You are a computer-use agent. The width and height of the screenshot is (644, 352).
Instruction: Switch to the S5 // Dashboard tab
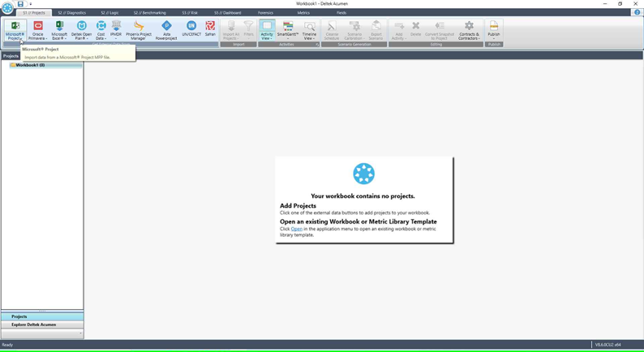pyautogui.click(x=228, y=13)
